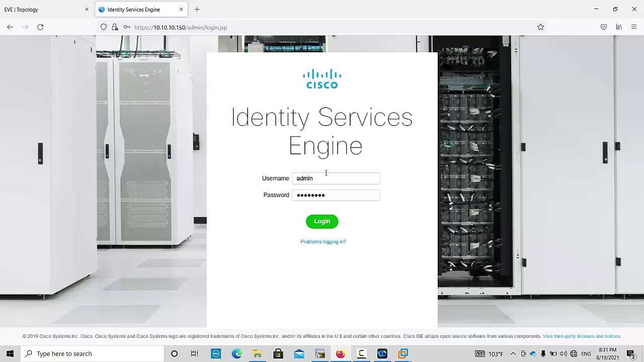Launch Microsoft Edge from taskbar
The width and height of the screenshot is (644, 362).
click(x=236, y=353)
